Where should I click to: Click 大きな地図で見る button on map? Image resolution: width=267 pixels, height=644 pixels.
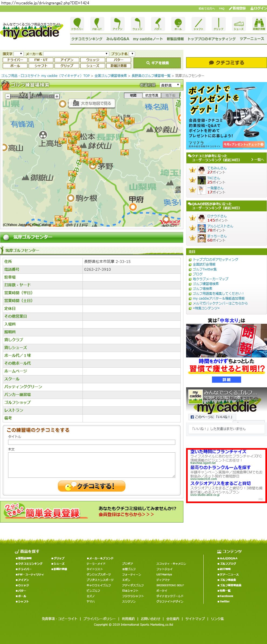tap(92, 103)
